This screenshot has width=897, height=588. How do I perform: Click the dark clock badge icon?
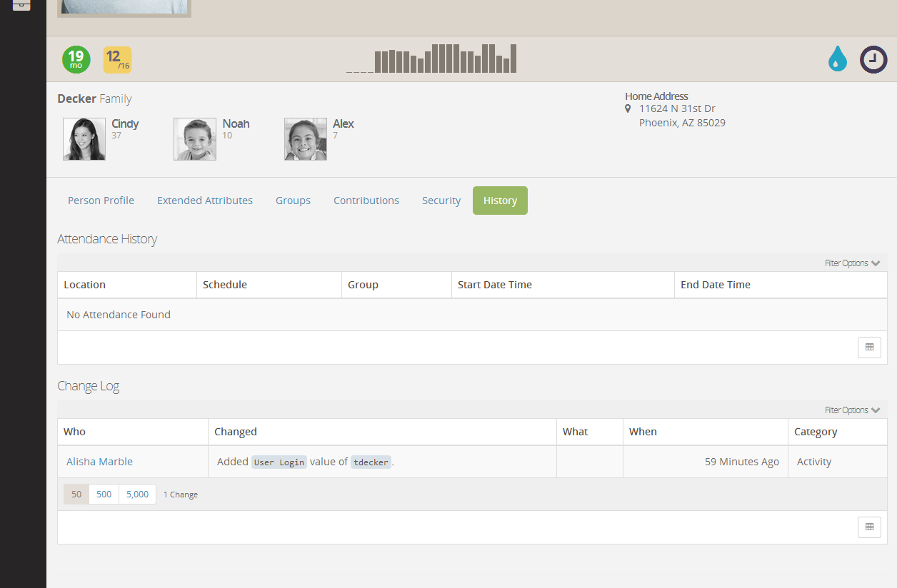pyautogui.click(x=873, y=59)
